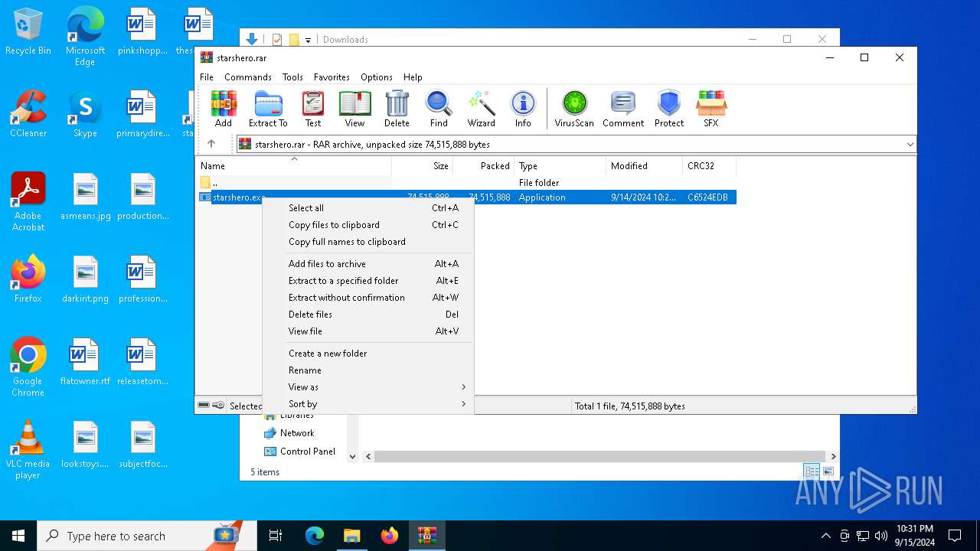Click Firefox icon in the taskbar
This screenshot has height=551, width=980.
389,536
